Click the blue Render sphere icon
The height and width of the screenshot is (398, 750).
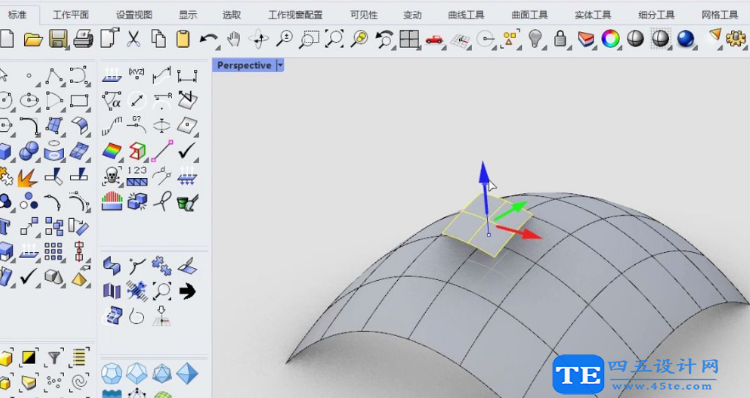(685, 39)
